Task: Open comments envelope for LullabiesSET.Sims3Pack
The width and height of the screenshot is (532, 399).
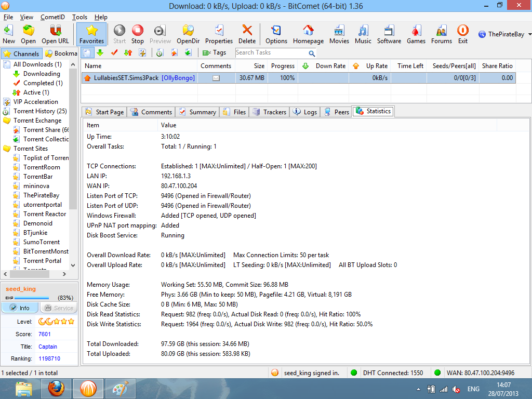Action: pos(216,78)
